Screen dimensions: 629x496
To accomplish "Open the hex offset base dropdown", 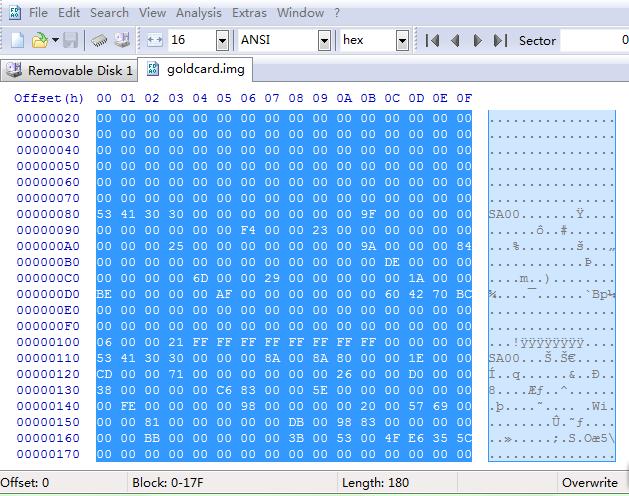I will (x=402, y=40).
